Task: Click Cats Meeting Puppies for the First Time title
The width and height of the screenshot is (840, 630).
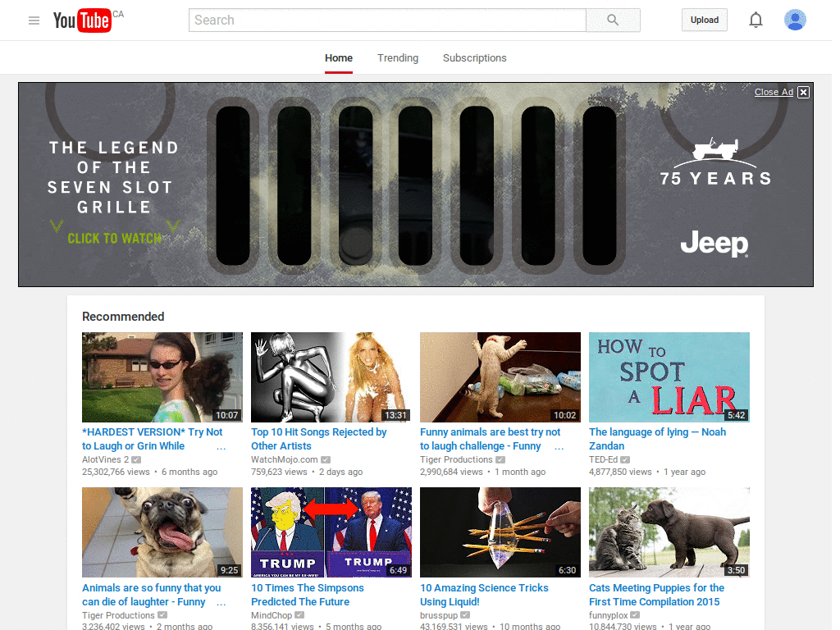Action: point(657,595)
